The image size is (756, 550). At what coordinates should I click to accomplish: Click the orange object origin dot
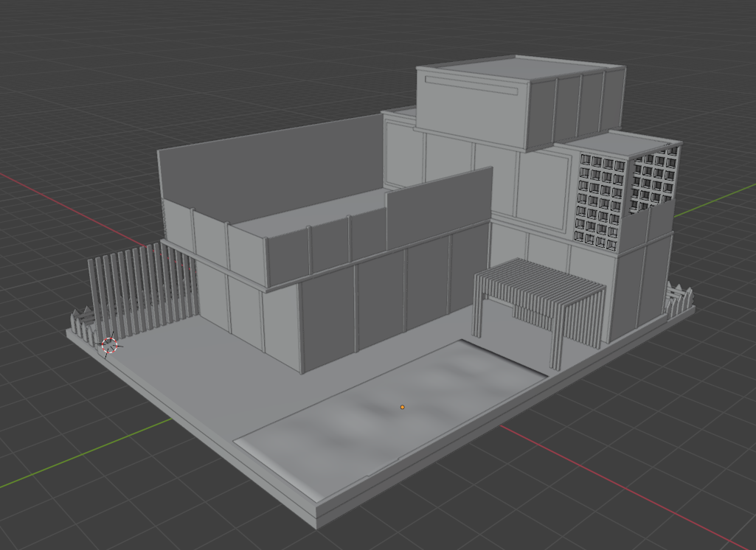pos(403,407)
